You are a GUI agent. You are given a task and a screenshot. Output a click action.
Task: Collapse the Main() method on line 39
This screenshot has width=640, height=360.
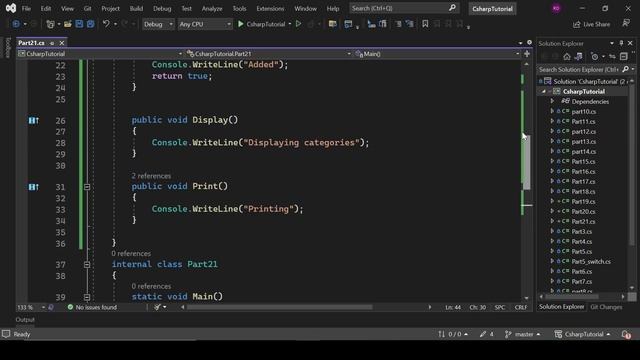coord(87,297)
